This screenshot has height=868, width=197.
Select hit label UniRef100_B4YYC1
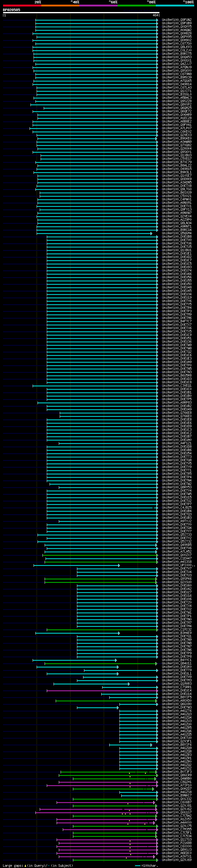pos(177,660)
